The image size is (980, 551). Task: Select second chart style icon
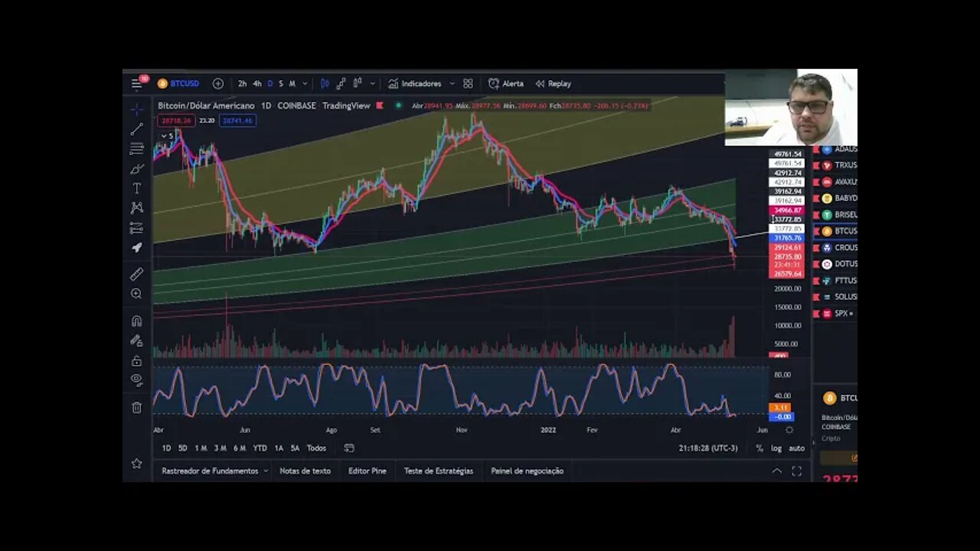(341, 83)
